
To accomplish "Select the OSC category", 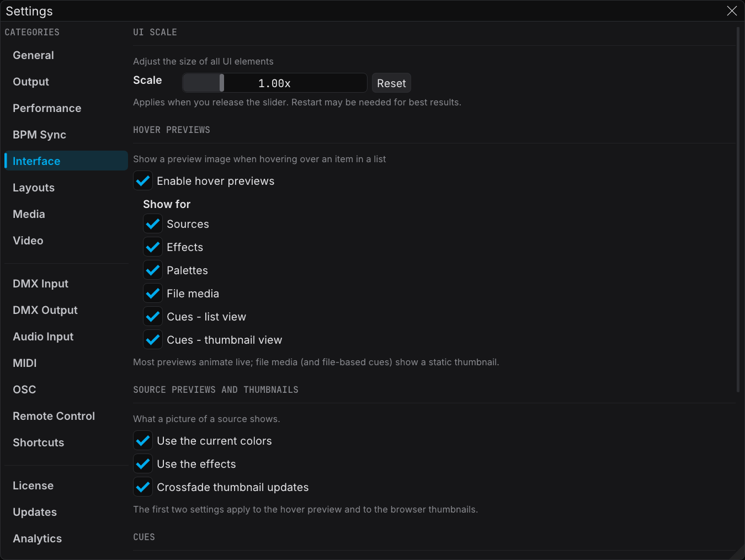I will (x=66, y=390).
